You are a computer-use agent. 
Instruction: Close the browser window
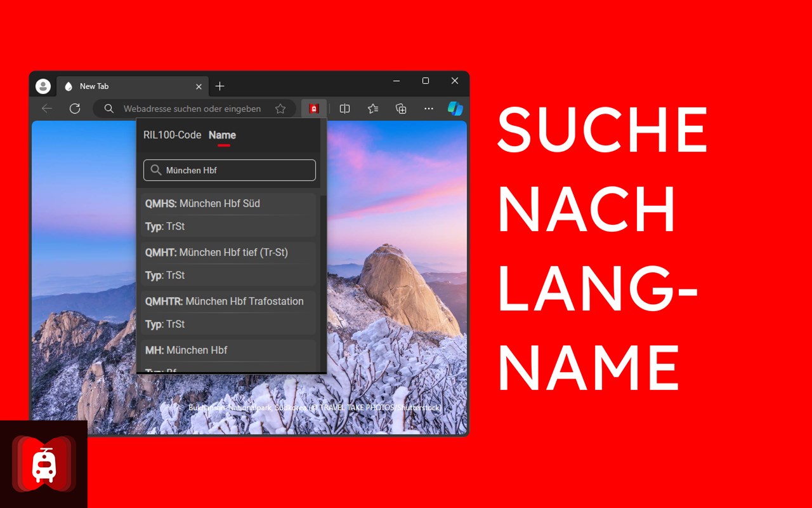(455, 81)
